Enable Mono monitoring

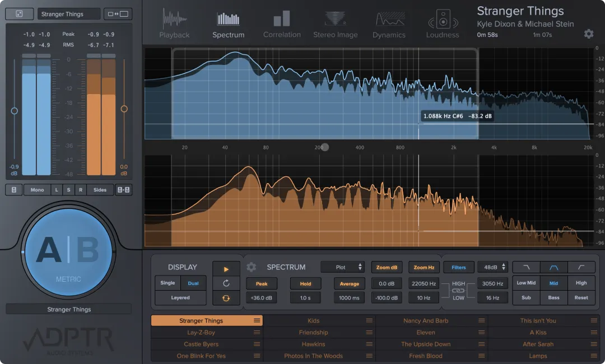[37, 190]
